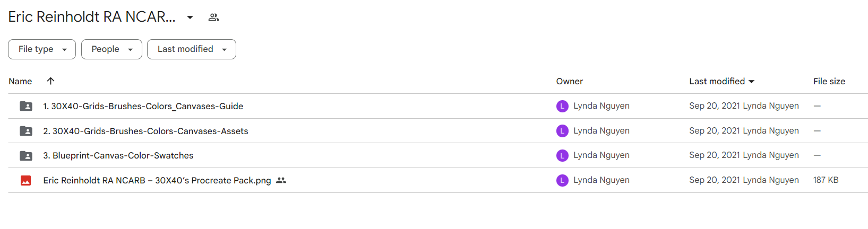868x229 pixels.
Task: Click Lynda Nguyen's purple avatar in the first row
Action: click(562, 106)
